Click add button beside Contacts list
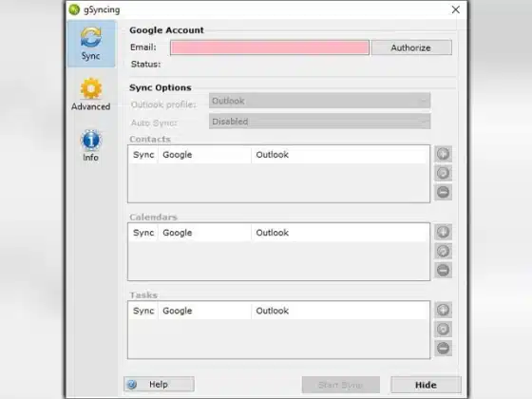 (443, 154)
